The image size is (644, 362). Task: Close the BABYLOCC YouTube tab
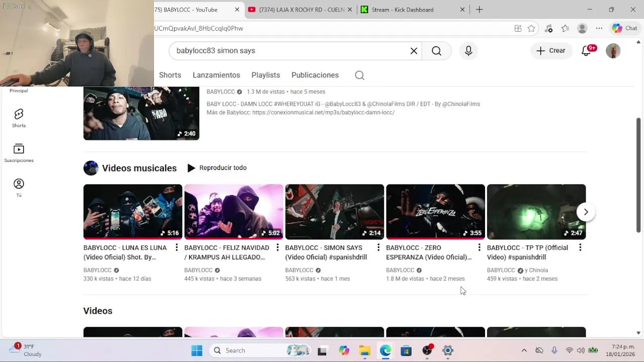pyautogui.click(x=237, y=10)
